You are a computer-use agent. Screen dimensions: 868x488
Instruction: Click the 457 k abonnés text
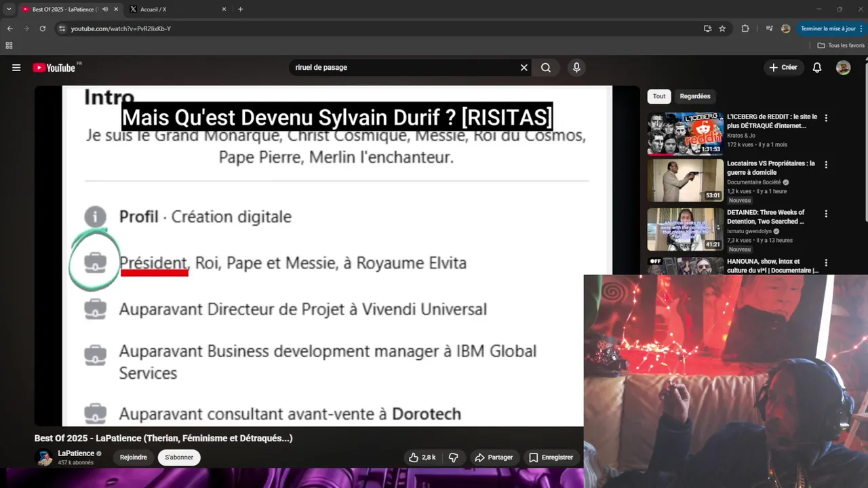76,462
